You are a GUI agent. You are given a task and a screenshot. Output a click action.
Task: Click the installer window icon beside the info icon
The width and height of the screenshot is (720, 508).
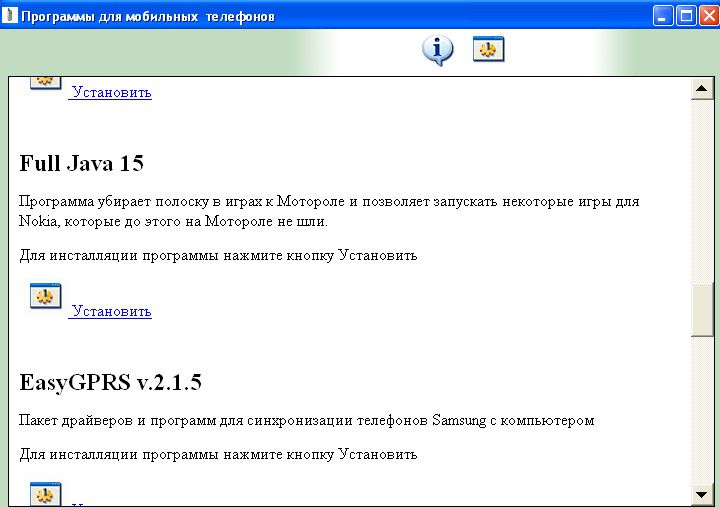click(488, 50)
